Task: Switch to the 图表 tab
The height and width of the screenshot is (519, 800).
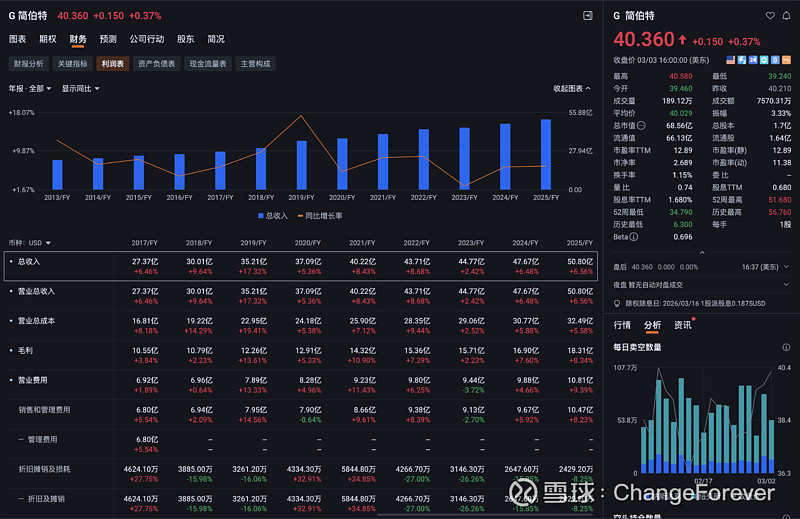Action: (17, 39)
